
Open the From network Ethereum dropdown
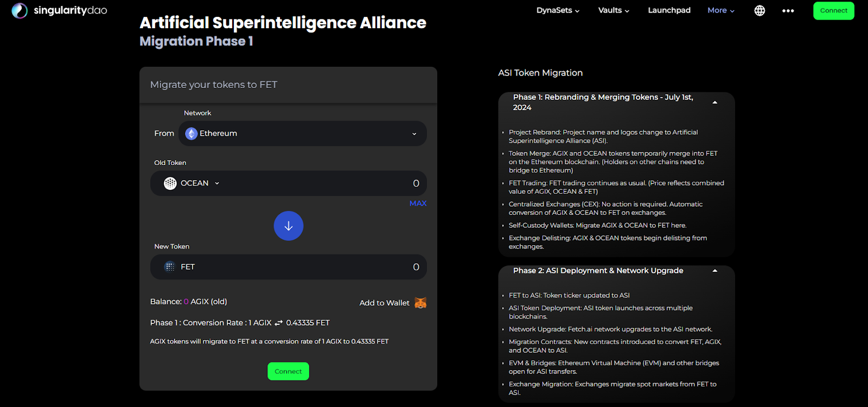pyautogui.click(x=303, y=133)
